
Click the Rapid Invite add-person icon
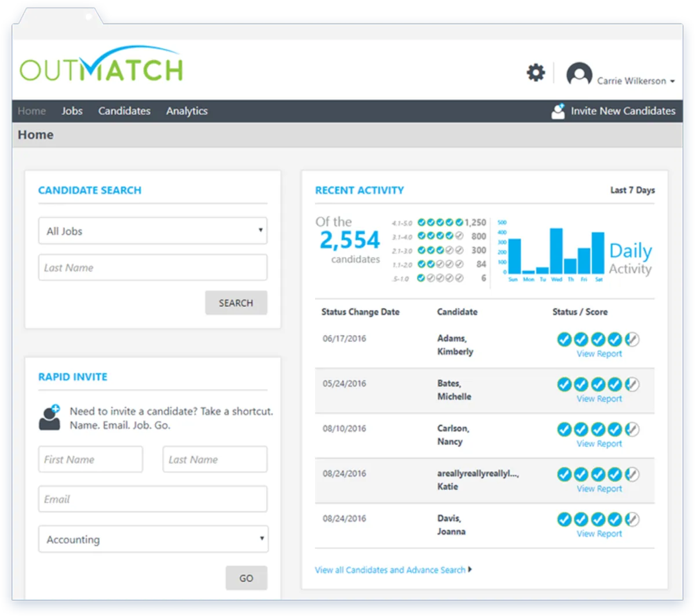point(50,417)
